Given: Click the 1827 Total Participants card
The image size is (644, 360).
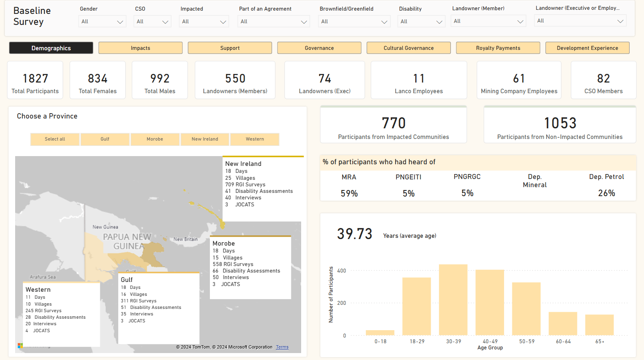Looking at the screenshot, I should (x=35, y=80).
